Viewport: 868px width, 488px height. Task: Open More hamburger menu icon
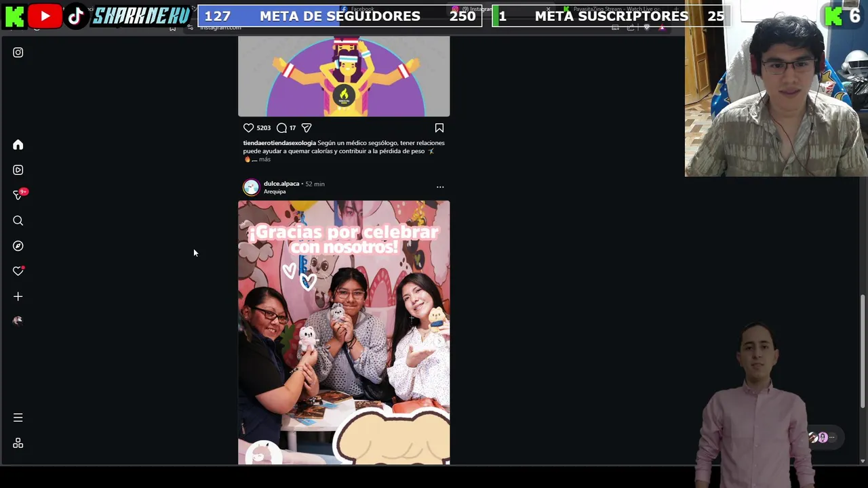[18, 418]
